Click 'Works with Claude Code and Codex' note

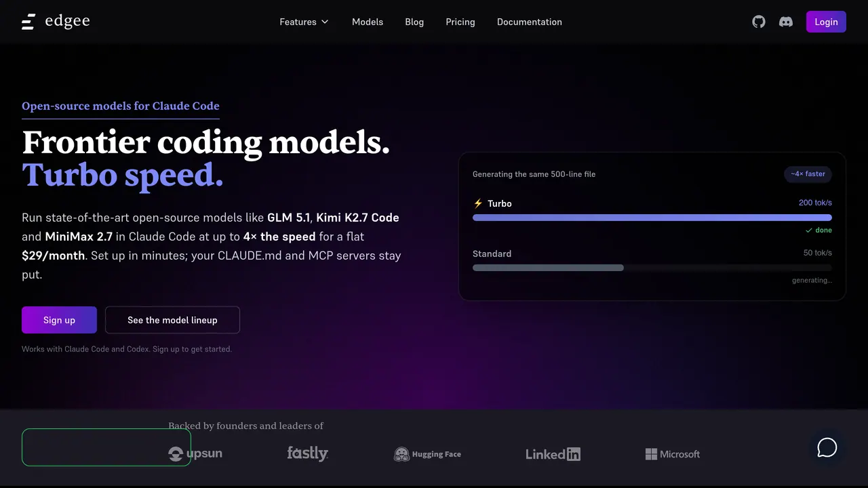pyautogui.click(x=127, y=349)
